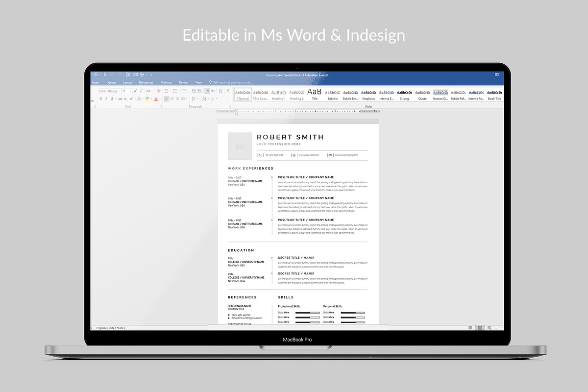Click justify alignment icon
The image size is (588, 392).
tap(183, 98)
